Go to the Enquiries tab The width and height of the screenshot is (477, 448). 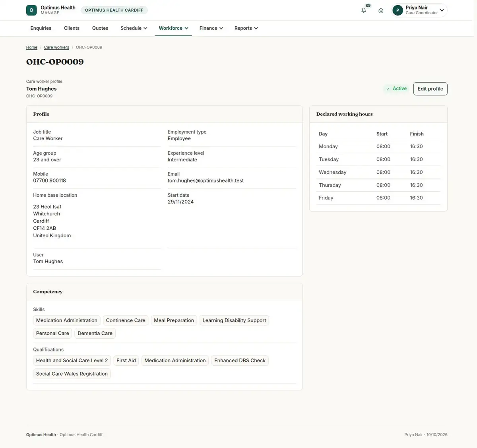point(41,28)
